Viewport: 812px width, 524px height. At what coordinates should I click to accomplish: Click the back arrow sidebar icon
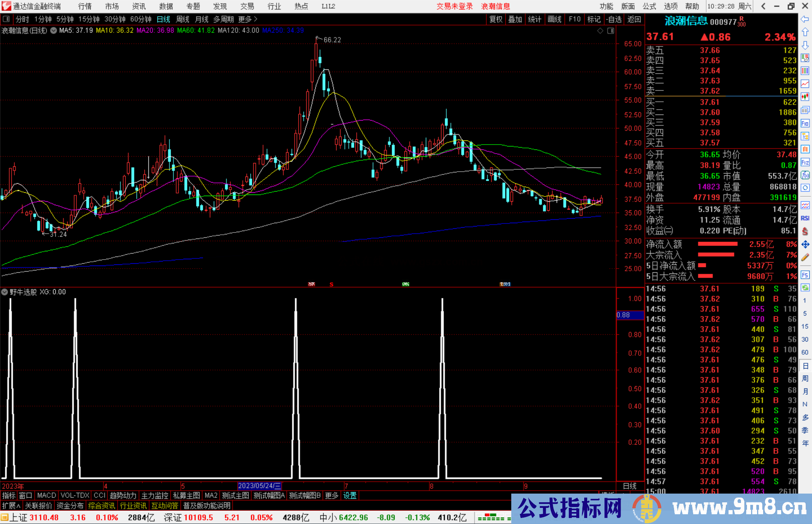coord(805,19)
